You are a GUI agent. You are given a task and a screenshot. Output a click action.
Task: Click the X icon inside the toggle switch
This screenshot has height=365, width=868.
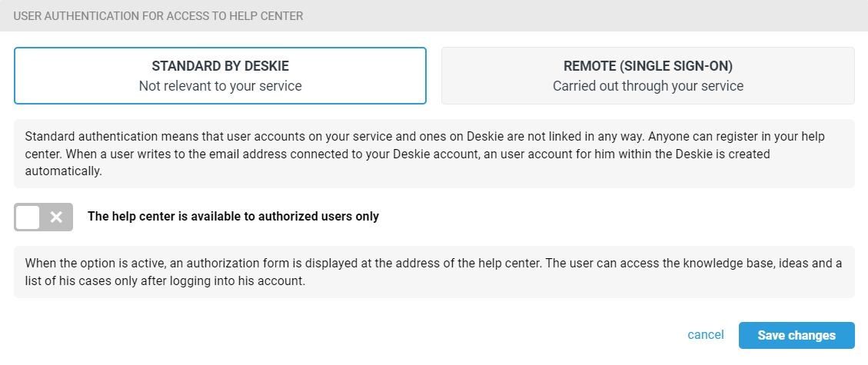click(56, 217)
